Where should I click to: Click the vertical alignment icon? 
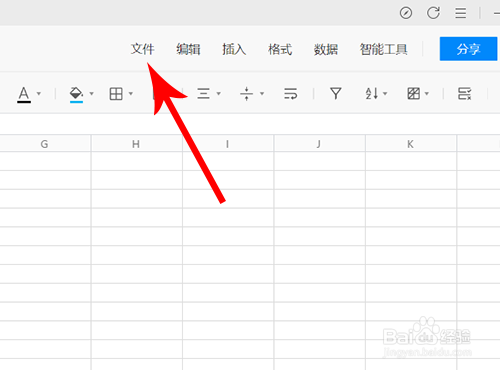click(x=247, y=94)
